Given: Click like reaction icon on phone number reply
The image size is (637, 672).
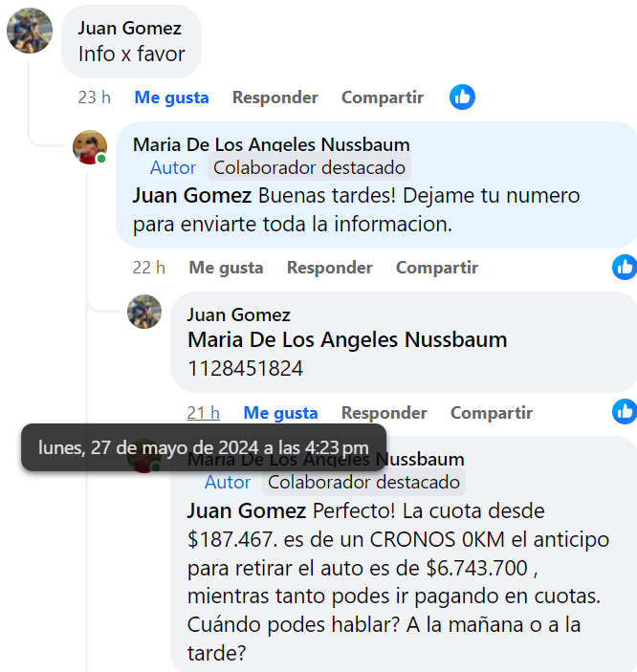Looking at the screenshot, I should (625, 412).
